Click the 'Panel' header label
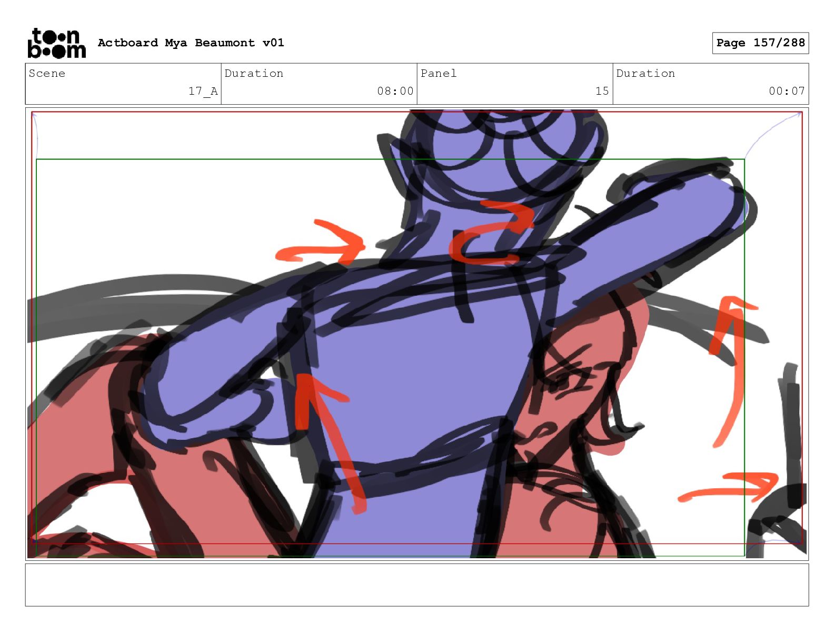Image resolution: width=834 pixels, height=644 pixels. 438,74
